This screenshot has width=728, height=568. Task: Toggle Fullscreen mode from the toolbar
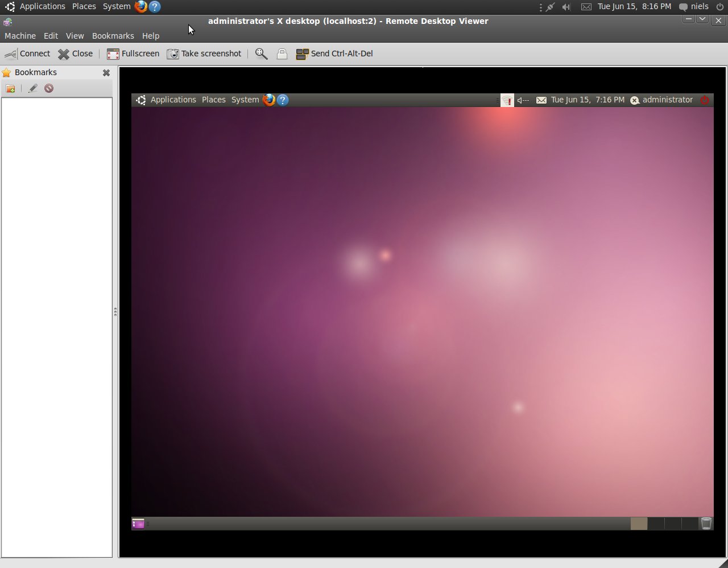pos(133,53)
